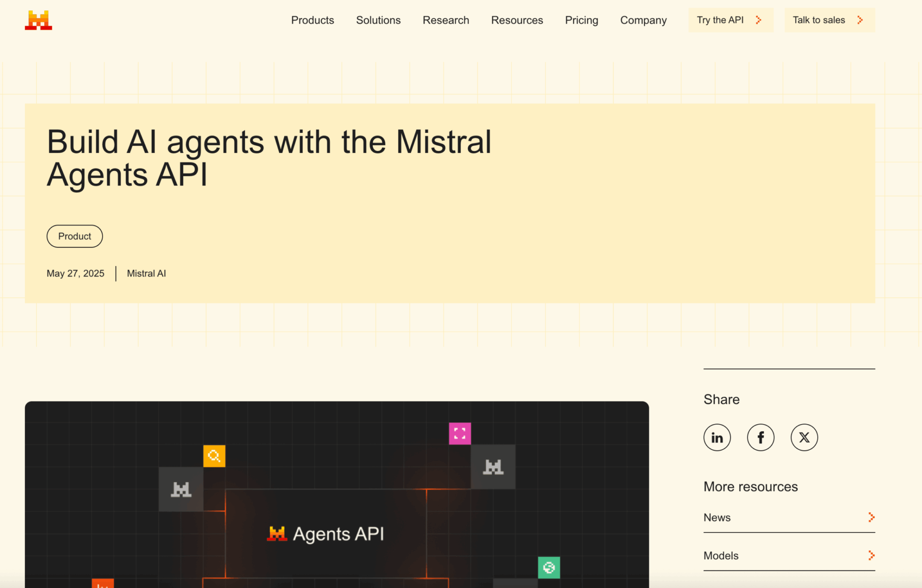Screen dimensions: 922x588
Task: Open the Resources dropdown
Action: tap(517, 20)
